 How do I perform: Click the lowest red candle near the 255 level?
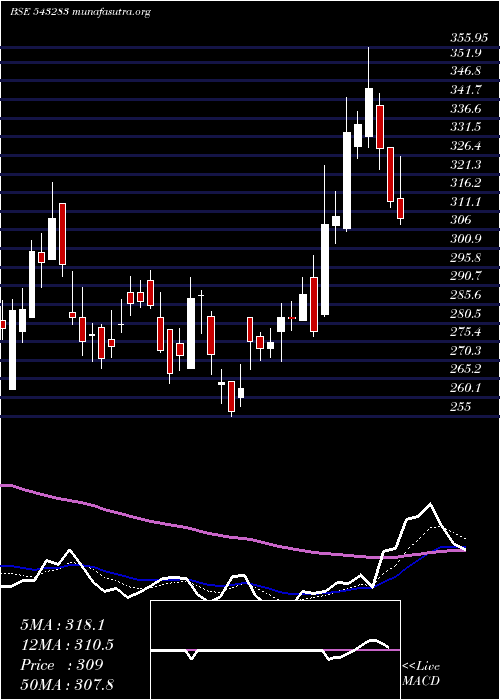231,396
